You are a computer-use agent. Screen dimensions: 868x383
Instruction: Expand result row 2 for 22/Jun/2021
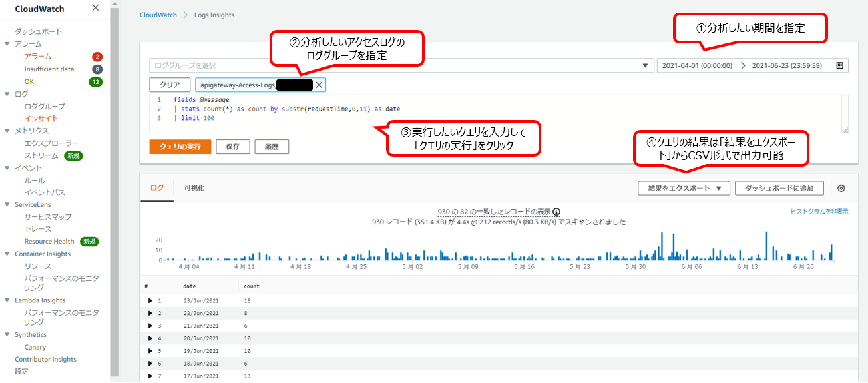pyautogui.click(x=150, y=313)
